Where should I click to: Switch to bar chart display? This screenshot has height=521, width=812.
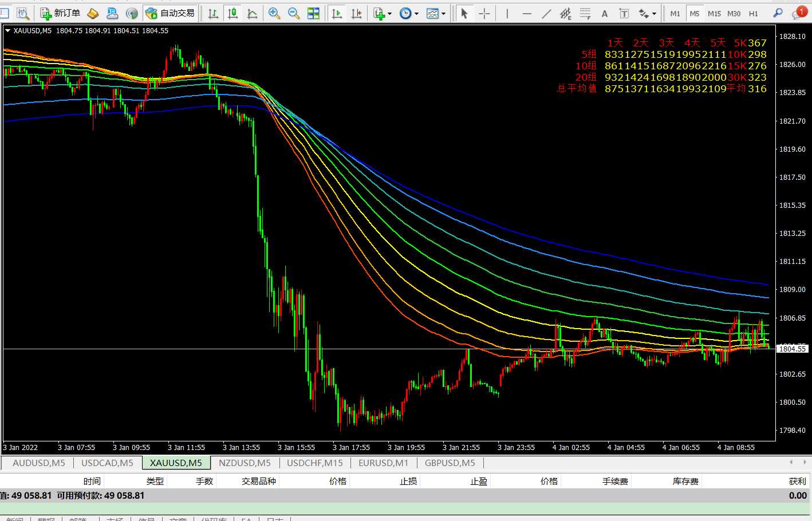tap(213, 13)
